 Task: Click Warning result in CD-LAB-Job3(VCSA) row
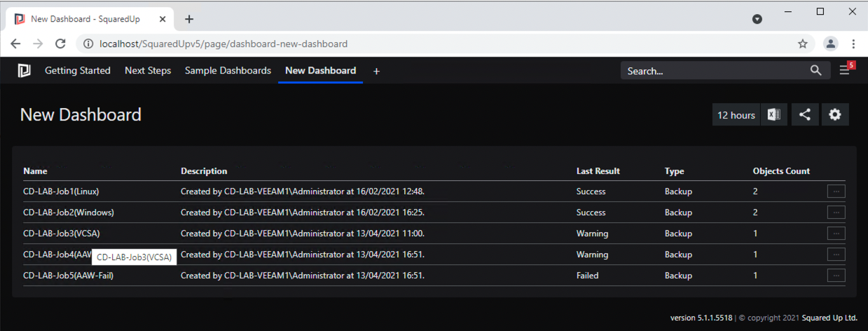(x=593, y=234)
